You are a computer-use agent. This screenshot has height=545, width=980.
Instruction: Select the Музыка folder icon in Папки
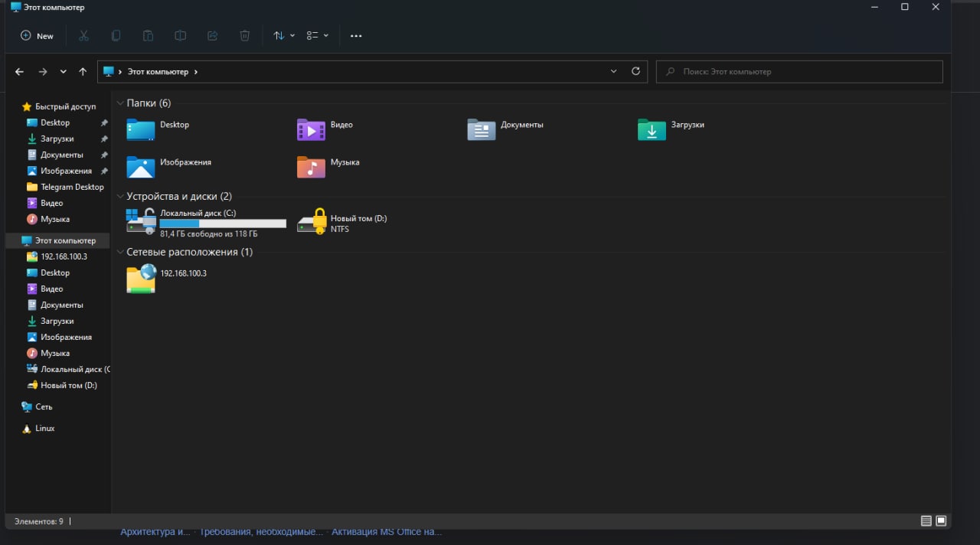[311, 167]
